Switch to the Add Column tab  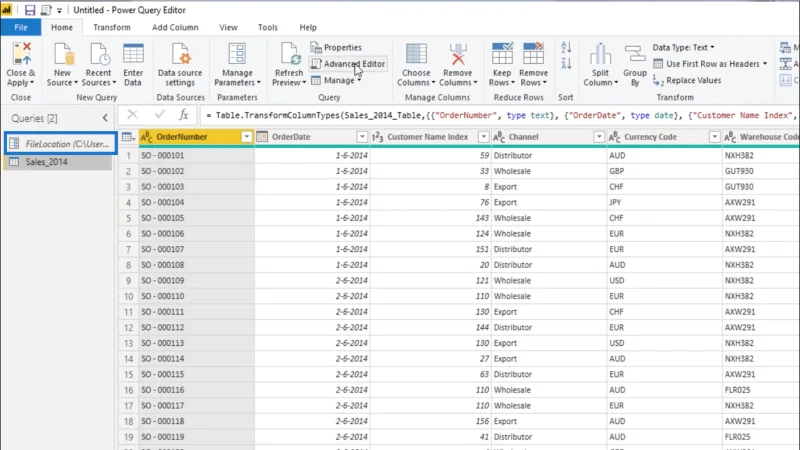[175, 28]
